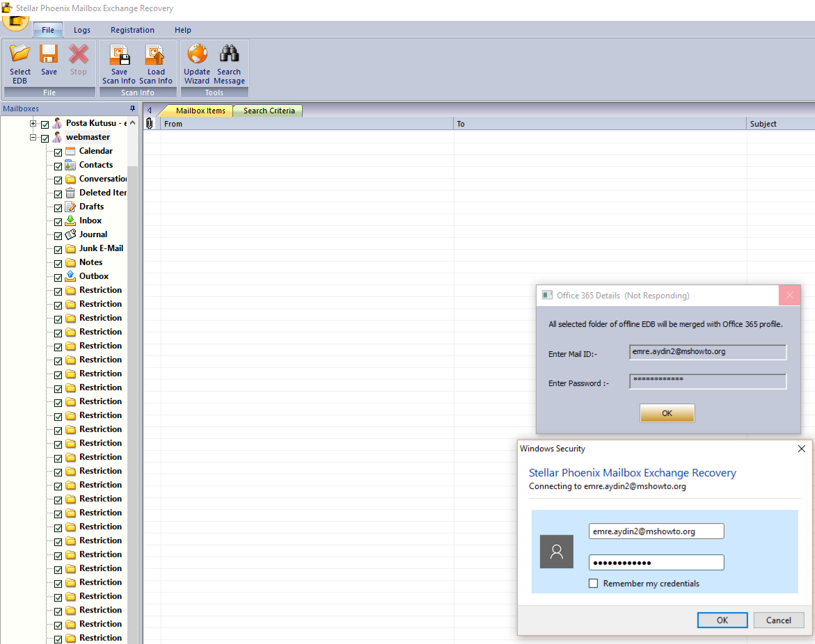Open the Logs menu
The image size is (815, 644).
click(81, 30)
